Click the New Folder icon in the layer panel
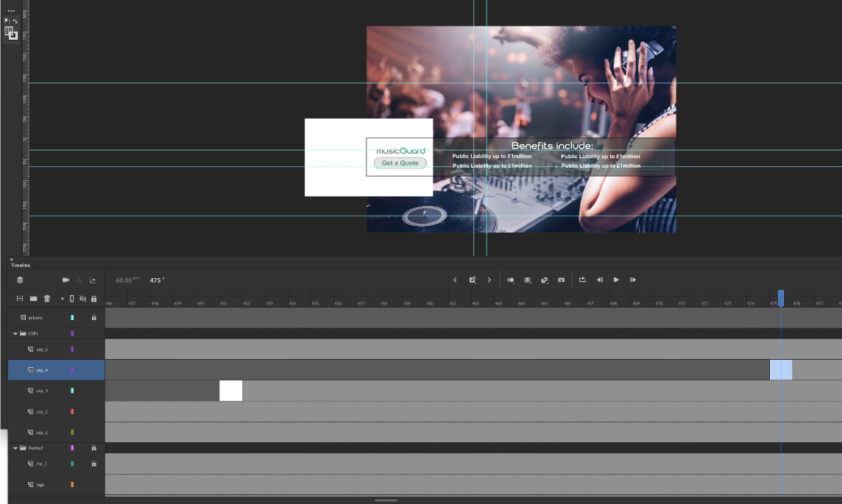 (x=34, y=299)
